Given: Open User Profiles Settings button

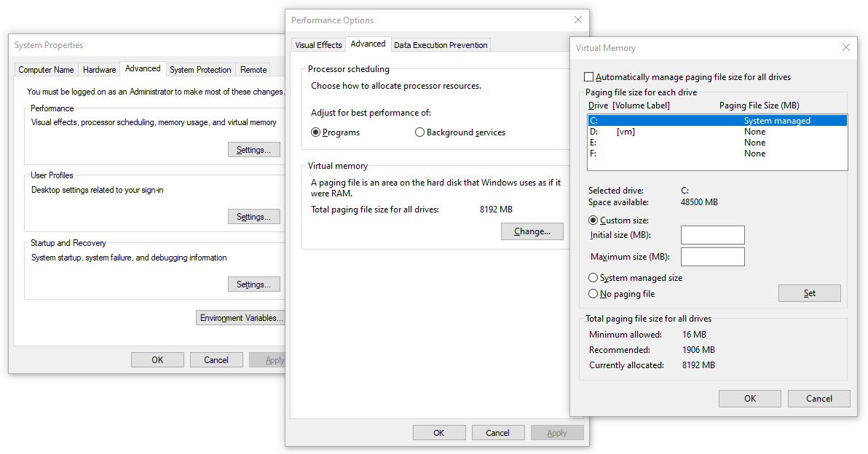Looking at the screenshot, I should pos(253,217).
